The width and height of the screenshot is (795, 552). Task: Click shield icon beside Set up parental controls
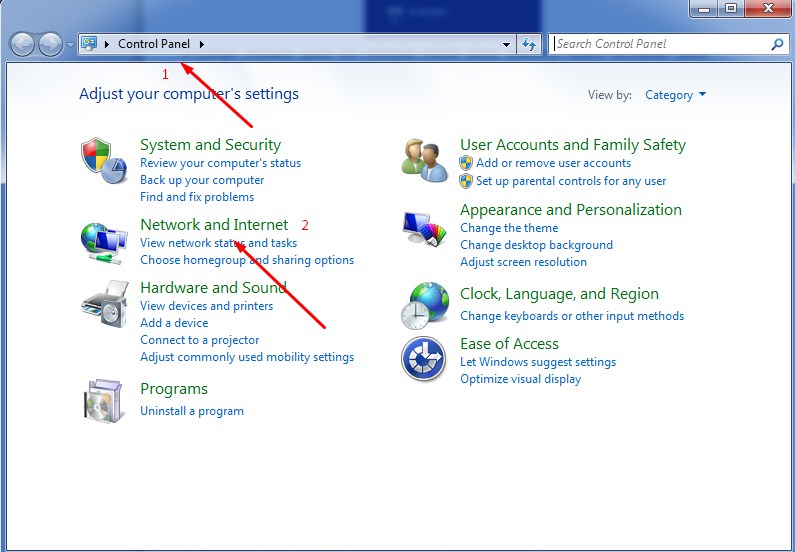point(466,181)
